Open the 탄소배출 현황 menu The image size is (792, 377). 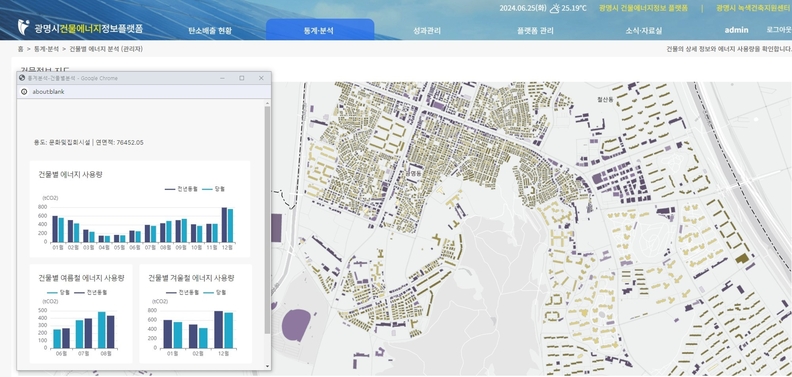210,30
